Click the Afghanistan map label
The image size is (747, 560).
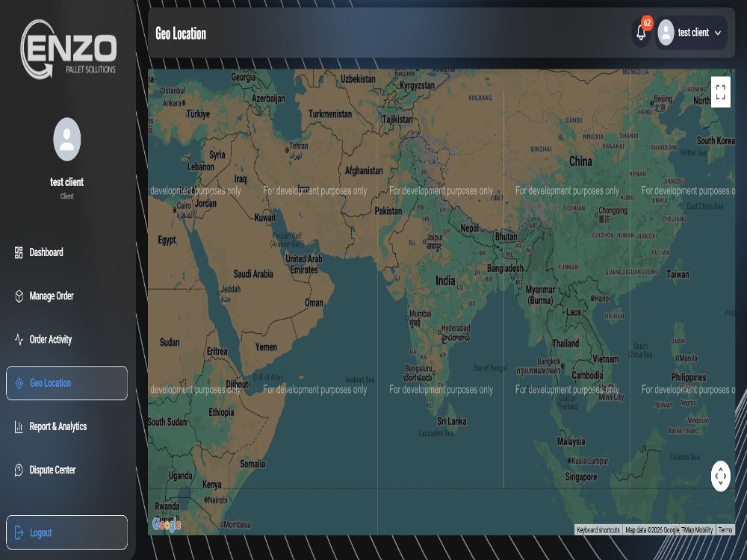[x=364, y=170]
